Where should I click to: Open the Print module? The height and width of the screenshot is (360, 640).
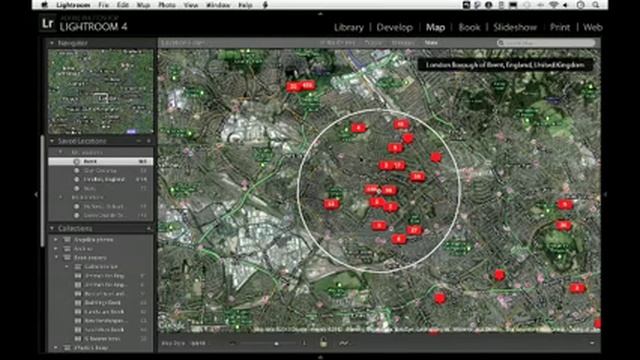(x=560, y=27)
